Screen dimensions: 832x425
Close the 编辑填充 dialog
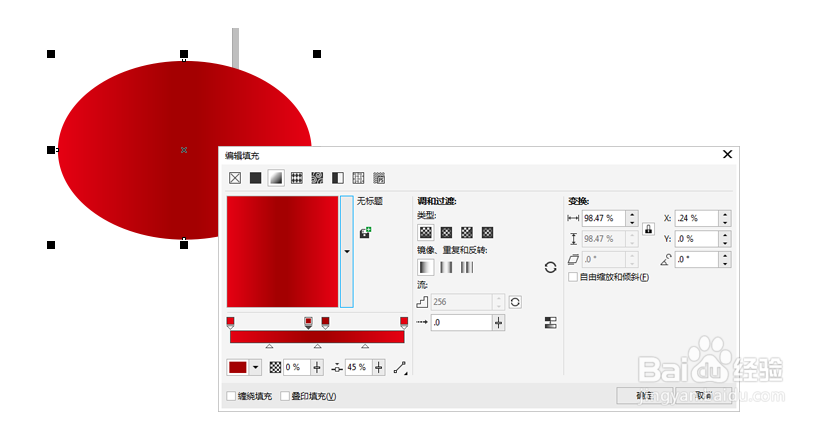click(x=727, y=154)
